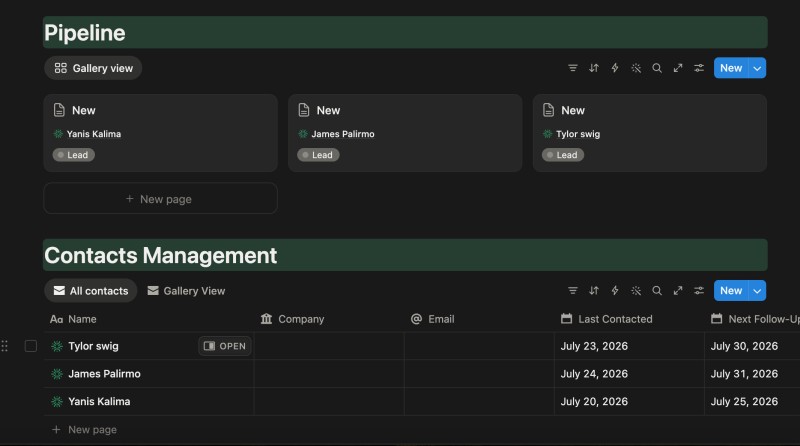Switch to the All contacts tab
800x446 pixels.
pyautogui.click(x=91, y=290)
